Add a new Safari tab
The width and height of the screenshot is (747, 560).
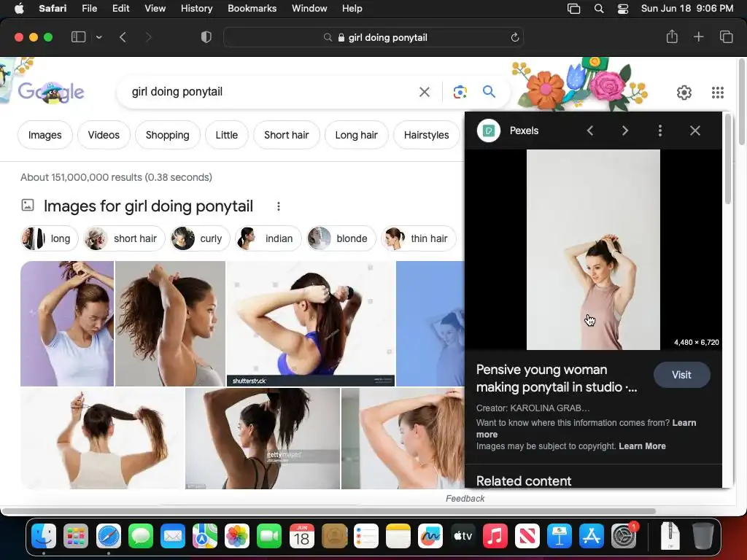[698, 37]
